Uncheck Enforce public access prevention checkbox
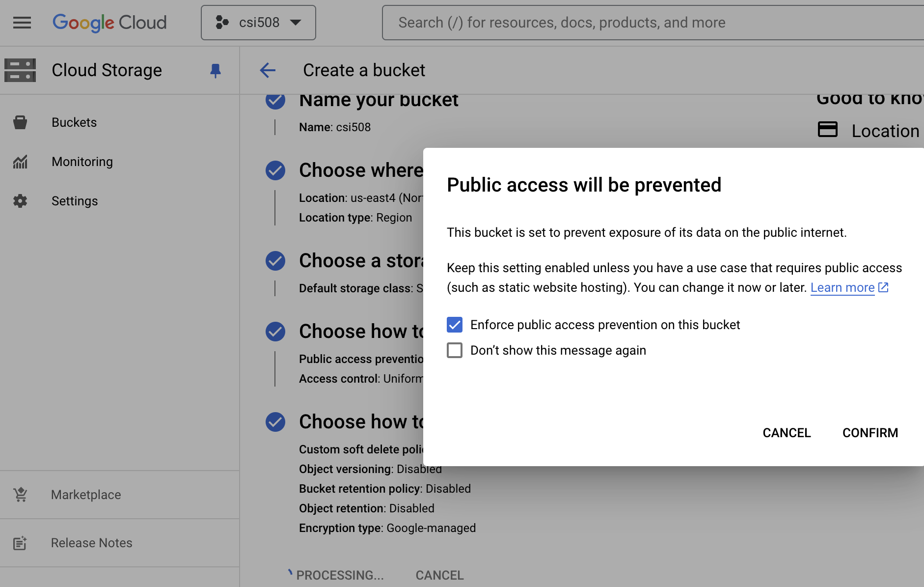 [x=455, y=325]
